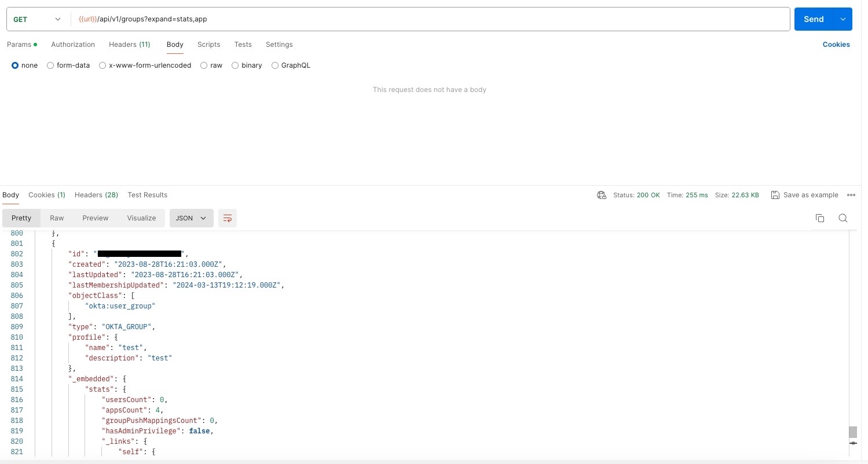868x464 pixels.
Task: Click the wrap lines icon beside JSON
Action: [x=228, y=218]
